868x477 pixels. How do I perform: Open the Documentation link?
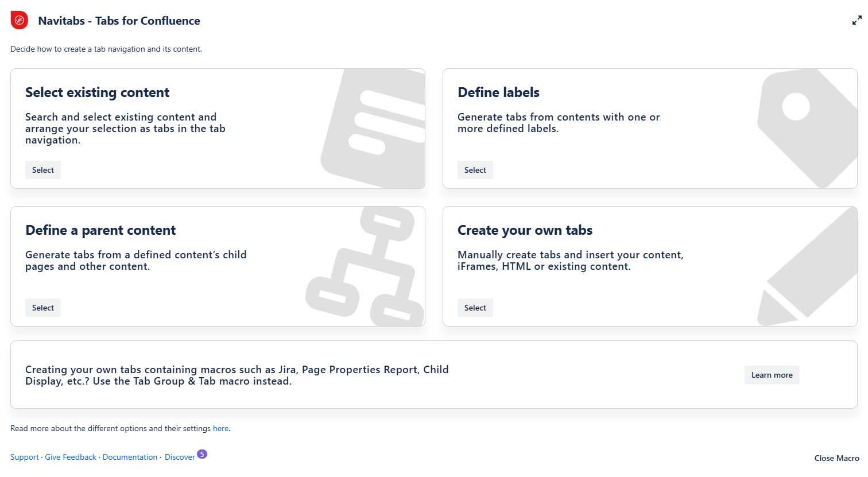click(x=130, y=457)
